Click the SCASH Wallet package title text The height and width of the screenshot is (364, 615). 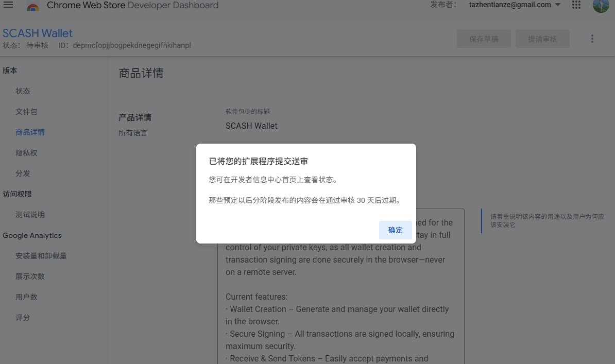tap(251, 126)
